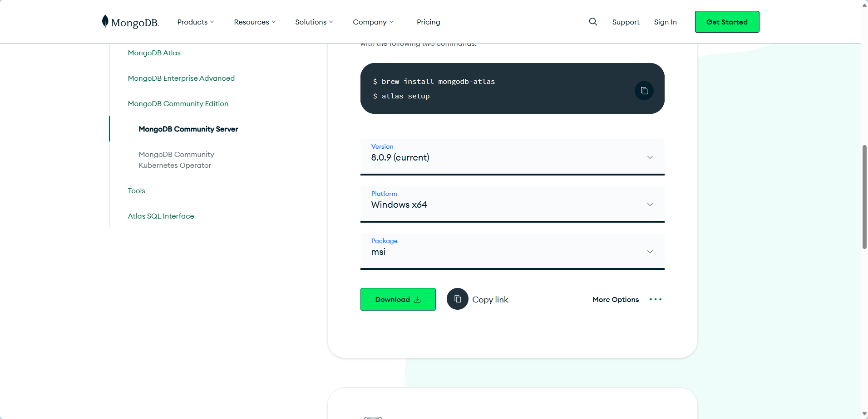Copy the brew install code block
Screen dimensions: 868x419
[644, 91]
